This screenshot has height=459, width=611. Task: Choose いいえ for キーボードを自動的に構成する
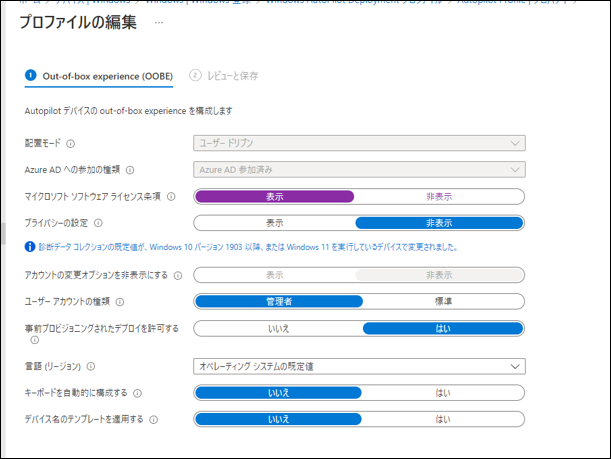click(278, 393)
